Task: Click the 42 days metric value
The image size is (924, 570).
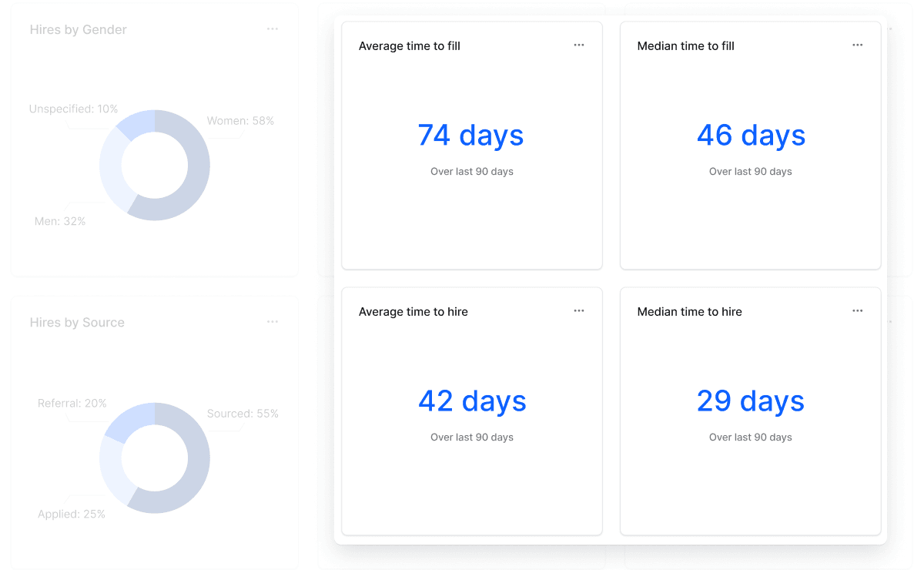Action: (x=471, y=401)
